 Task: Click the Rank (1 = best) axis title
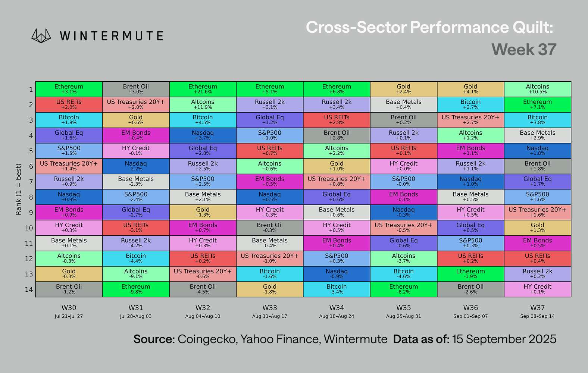(x=19, y=189)
